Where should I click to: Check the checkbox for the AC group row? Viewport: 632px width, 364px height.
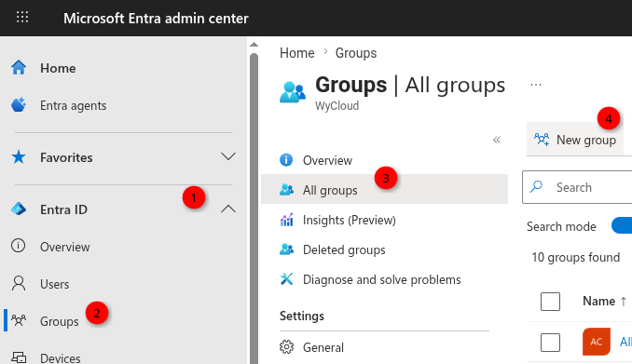pyautogui.click(x=550, y=343)
